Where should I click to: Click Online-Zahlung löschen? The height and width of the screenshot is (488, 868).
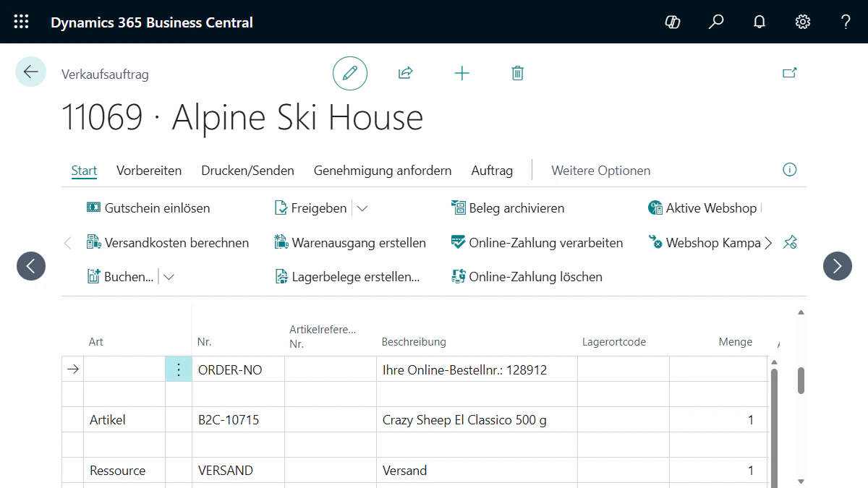pyautogui.click(x=527, y=277)
